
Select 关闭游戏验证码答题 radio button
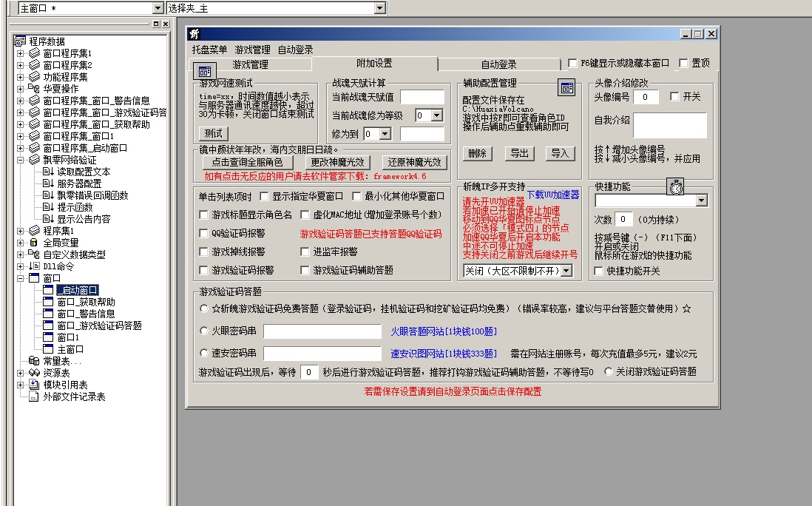[x=609, y=371]
